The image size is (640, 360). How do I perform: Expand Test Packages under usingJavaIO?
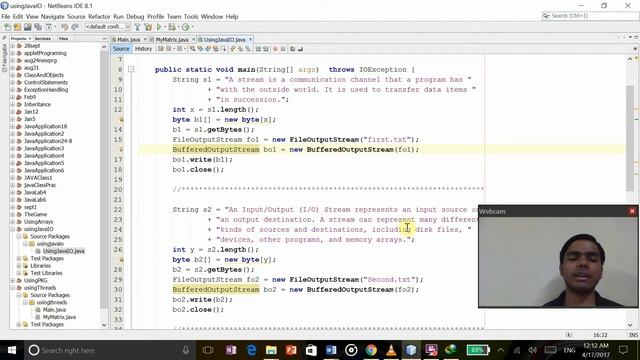pos(19,258)
